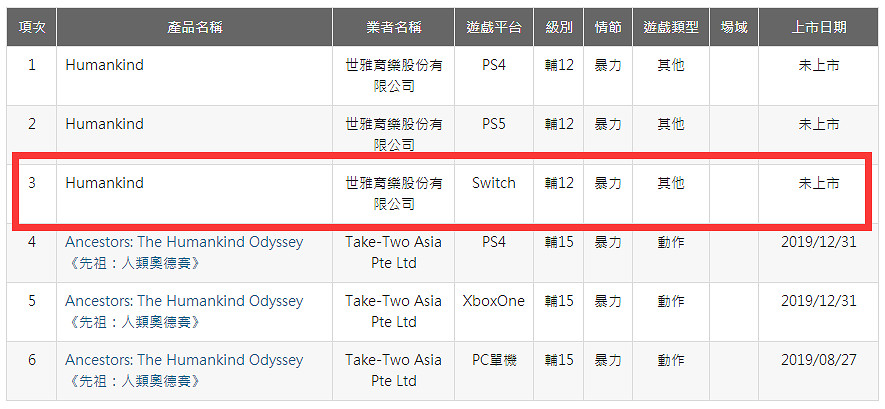Click the XboxOne platform cell
This screenshot has width=885, height=409.
[x=493, y=301]
